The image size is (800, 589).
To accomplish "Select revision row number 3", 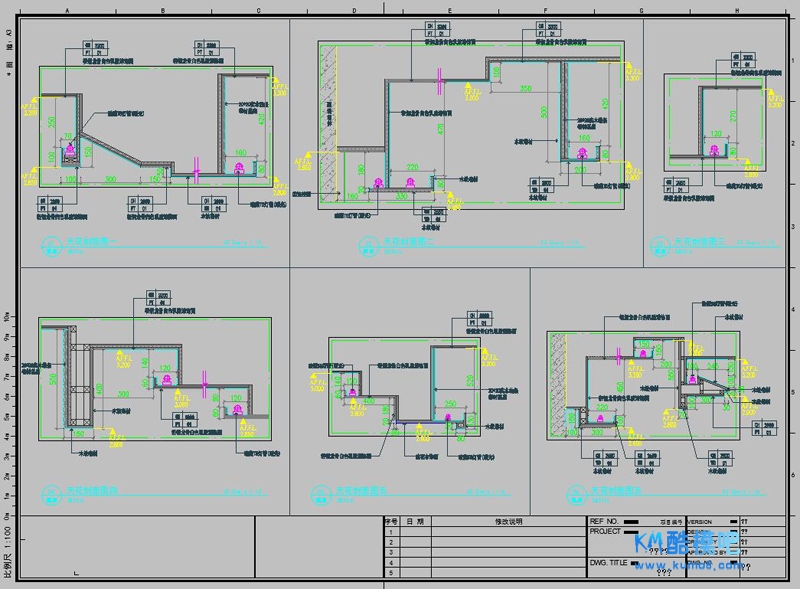I will click(x=391, y=552).
